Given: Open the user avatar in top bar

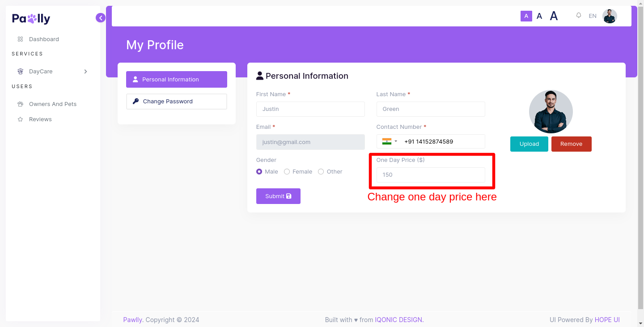Looking at the screenshot, I should (610, 16).
